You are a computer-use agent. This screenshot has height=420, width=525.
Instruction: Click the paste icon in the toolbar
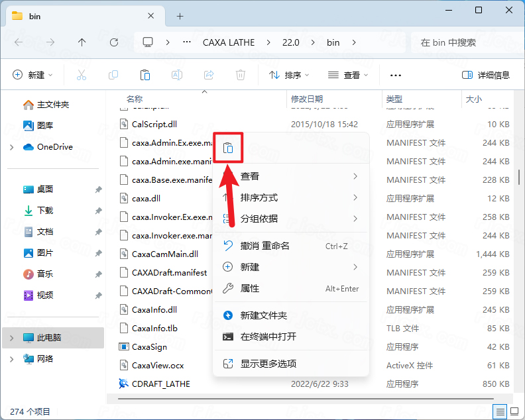pos(145,75)
